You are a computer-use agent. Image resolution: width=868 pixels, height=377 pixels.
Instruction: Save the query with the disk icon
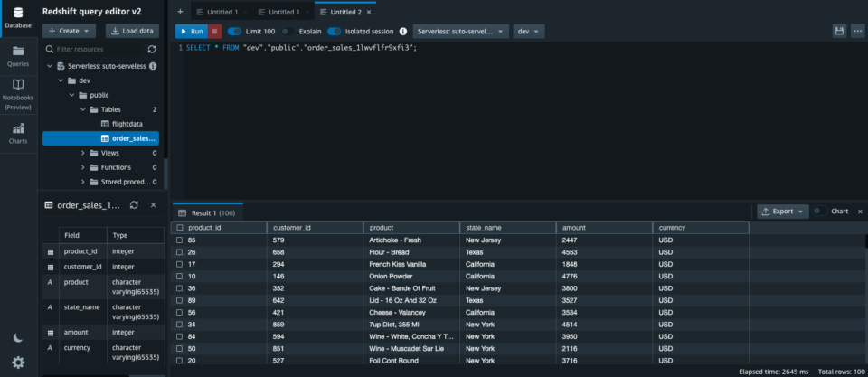tap(839, 31)
